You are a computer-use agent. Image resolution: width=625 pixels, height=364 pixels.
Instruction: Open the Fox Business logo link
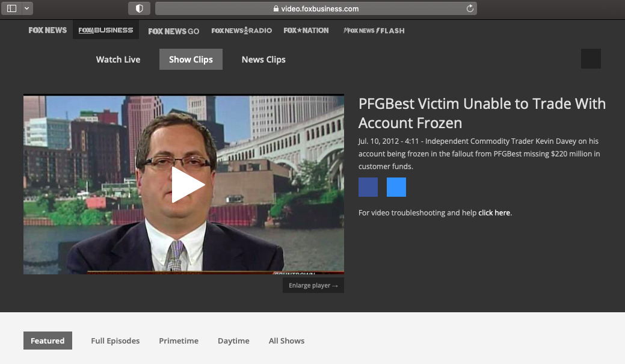(x=106, y=30)
